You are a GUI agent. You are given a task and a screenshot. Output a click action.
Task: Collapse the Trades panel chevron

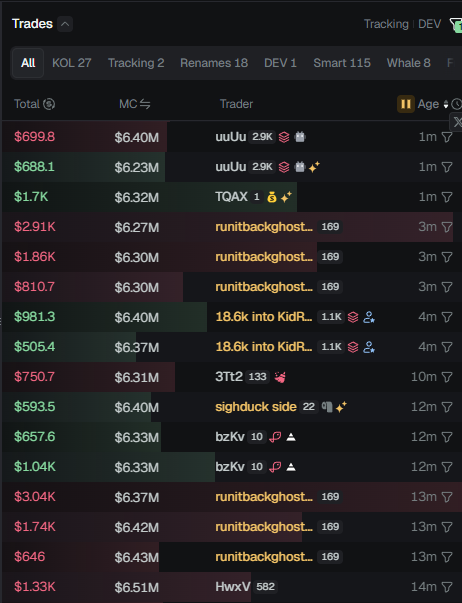point(65,24)
